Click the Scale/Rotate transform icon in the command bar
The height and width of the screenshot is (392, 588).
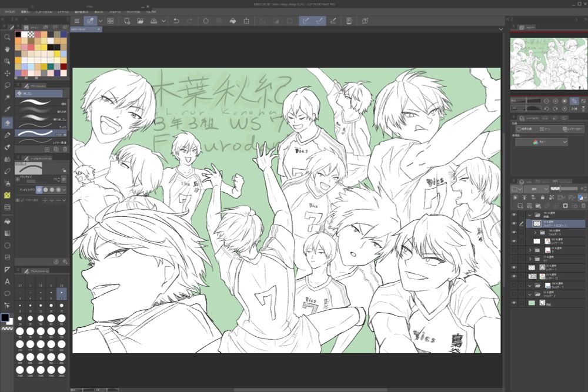246,21
